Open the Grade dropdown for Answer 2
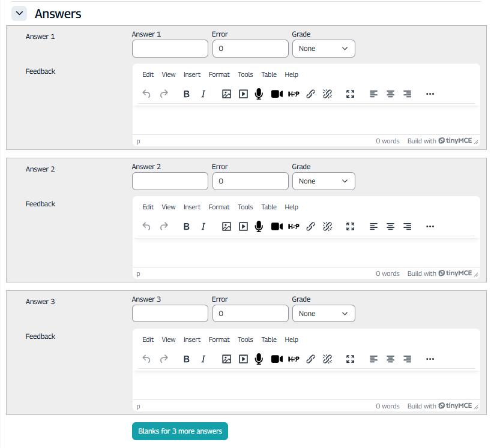The width and height of the screenshot is (491, 448). 324,181
